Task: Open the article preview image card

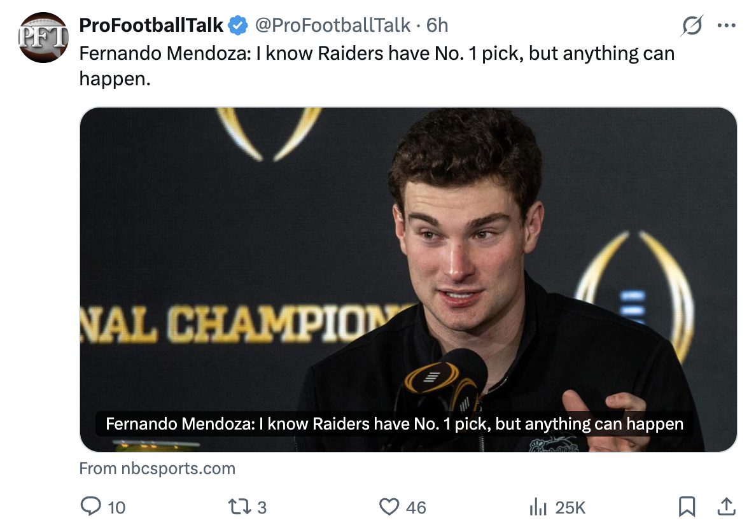Action: click(x=409, y=279)
